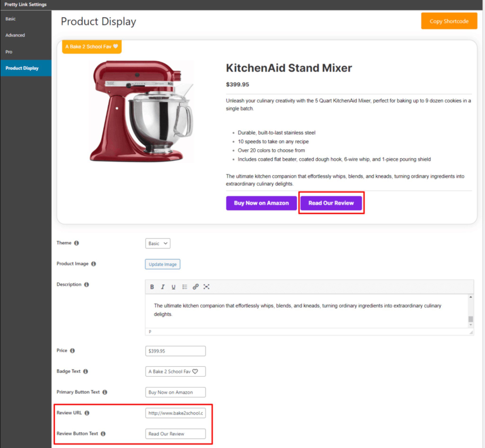Image resolution: width=485 pixels, height=448 pixels.
Task: Click Buy Now on Amazon button
Action: (260, 203)
